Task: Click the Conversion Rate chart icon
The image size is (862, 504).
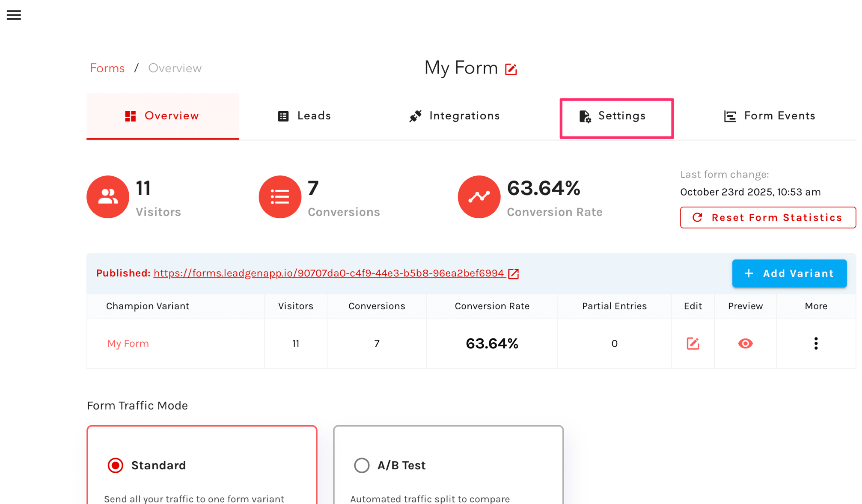Action: (479, 197)
